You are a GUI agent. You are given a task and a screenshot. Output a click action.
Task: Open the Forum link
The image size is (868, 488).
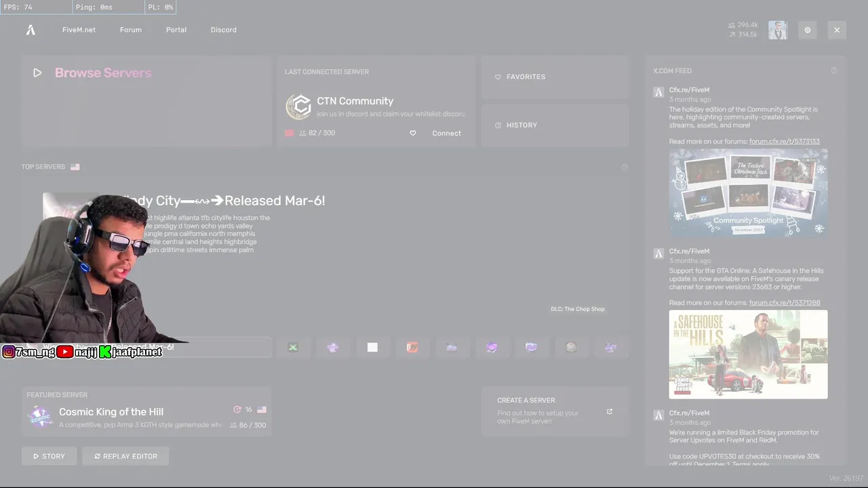tap(131, 30)
